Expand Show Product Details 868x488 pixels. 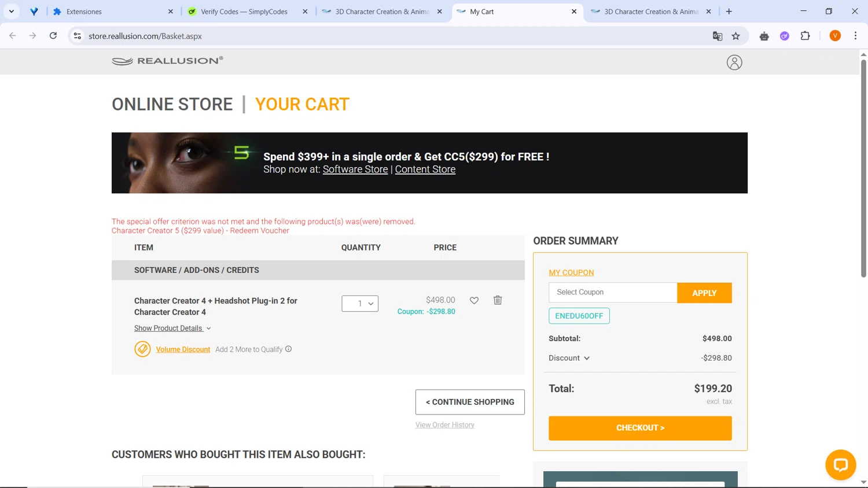pyautogui.click(x=172, y=328)
